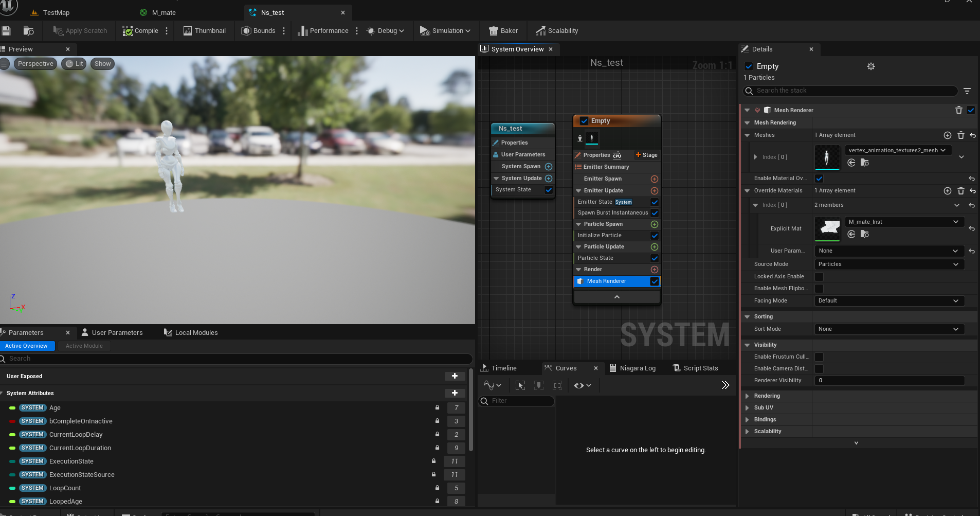Viewport: 980px width, 516px height.
Task: Add a module to Particle Update
Action: click(x=655, y=247)
